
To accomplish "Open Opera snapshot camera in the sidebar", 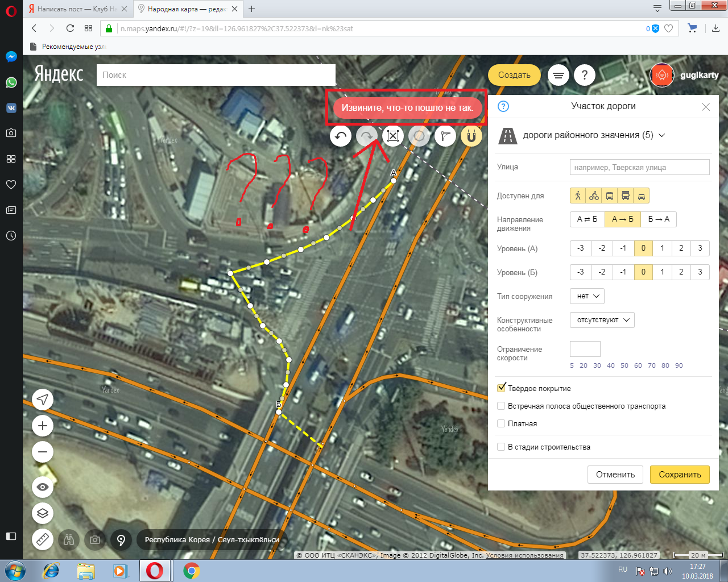I will 11,133.
